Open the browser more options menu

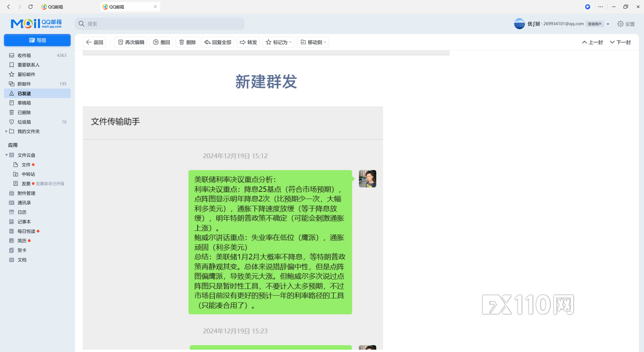coord(601,7)
